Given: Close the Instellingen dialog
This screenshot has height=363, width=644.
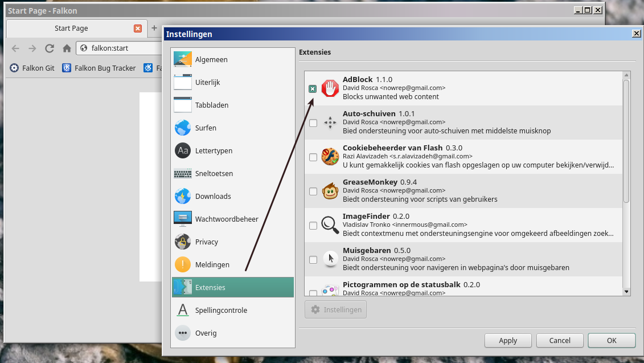Looking at the screenshot, I should pos(636,34).
